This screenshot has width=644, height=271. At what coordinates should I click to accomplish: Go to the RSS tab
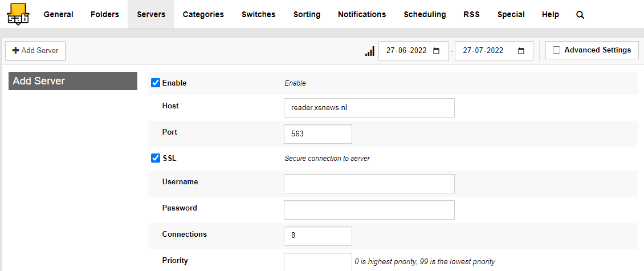(x=471, y=14)
